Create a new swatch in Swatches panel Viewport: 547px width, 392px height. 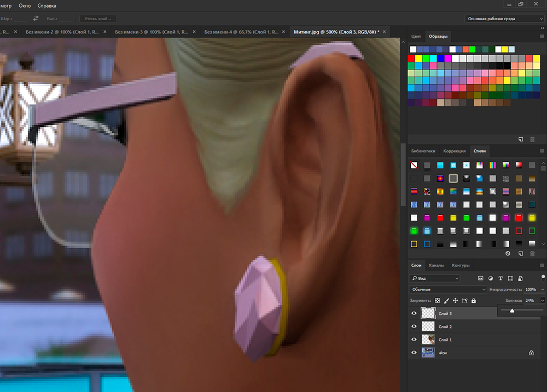click(x=521, y=139)
